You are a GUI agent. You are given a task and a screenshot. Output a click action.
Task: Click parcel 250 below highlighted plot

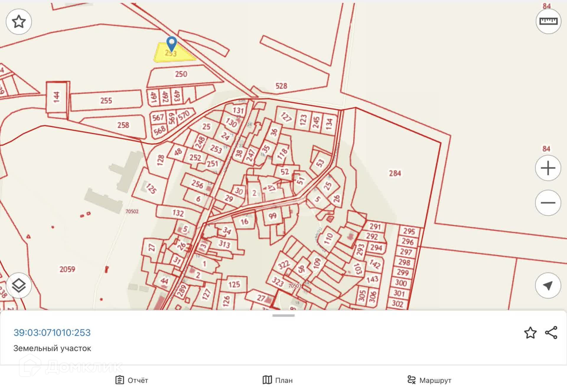[181, 74]
